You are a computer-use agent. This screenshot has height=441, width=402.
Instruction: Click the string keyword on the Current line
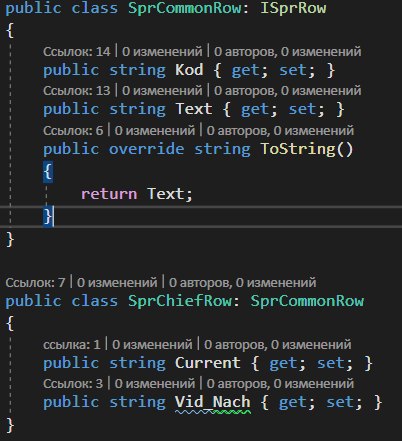(x=137, y=363)
